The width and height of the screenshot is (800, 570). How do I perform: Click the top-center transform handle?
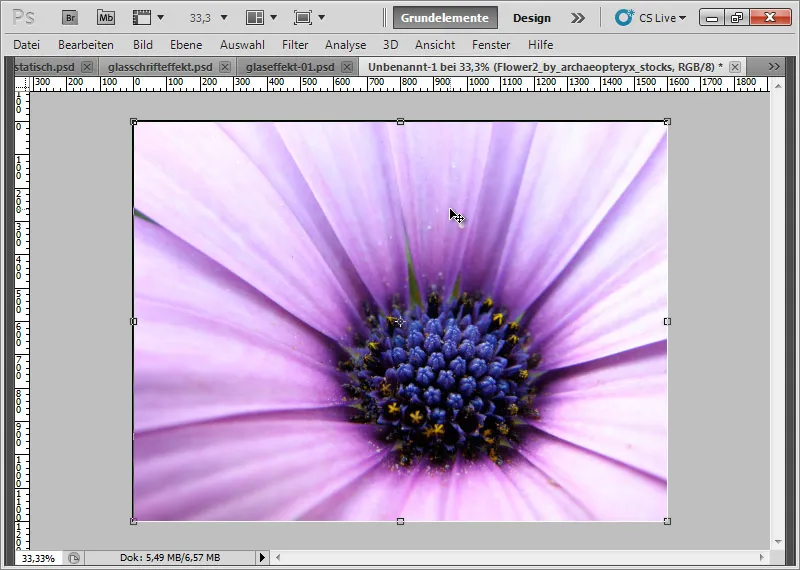point(401,121)
